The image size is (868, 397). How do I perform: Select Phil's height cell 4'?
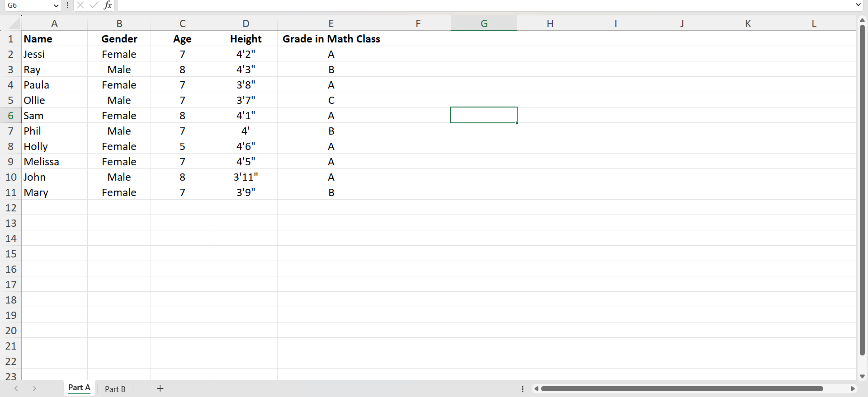coord(245,131)
